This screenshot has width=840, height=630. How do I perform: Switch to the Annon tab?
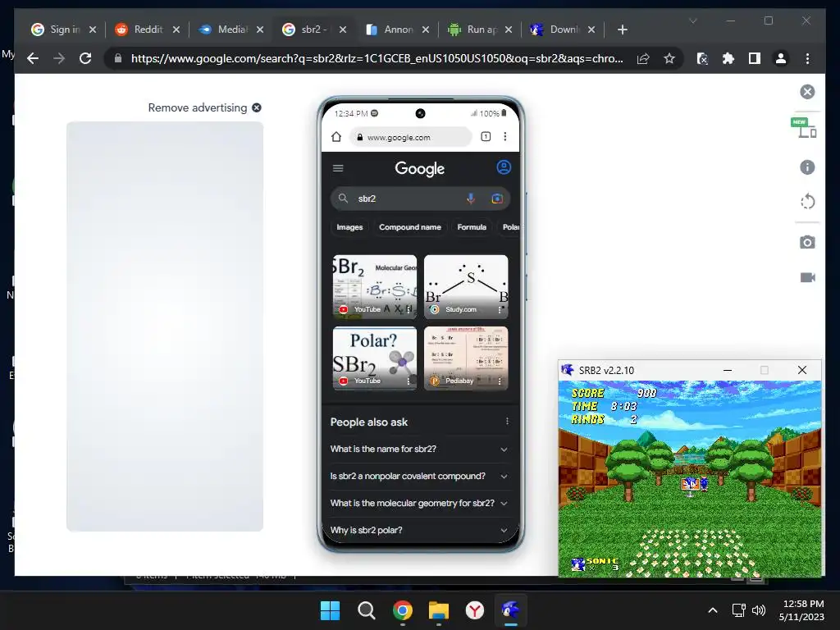pyautogui.click(x=397, y=30)
